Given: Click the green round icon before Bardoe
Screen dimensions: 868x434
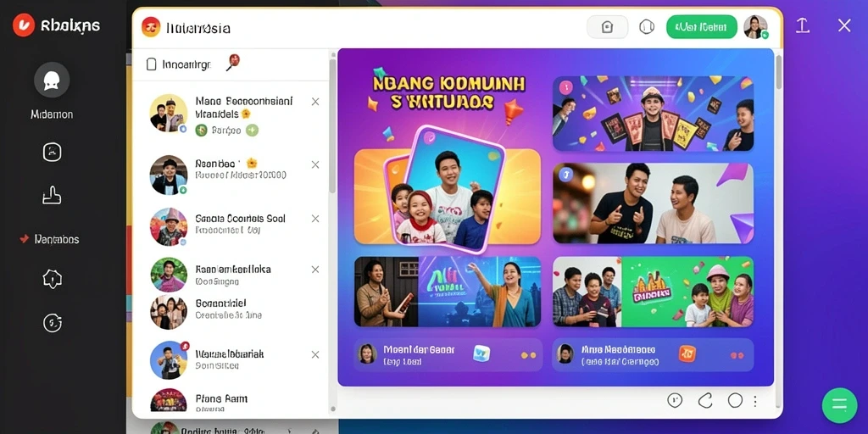Looking at the screenshot, I should (x=202, y=131).
